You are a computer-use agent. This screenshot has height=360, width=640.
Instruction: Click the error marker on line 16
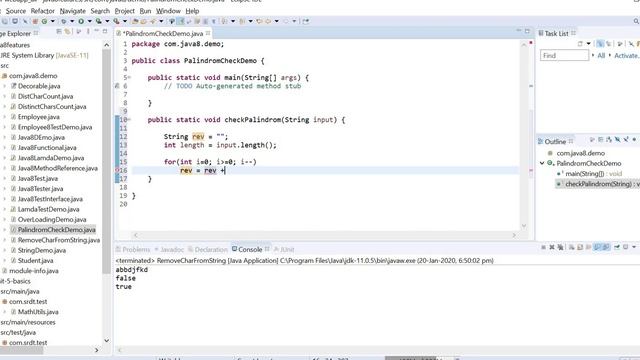tap(117, 170)
